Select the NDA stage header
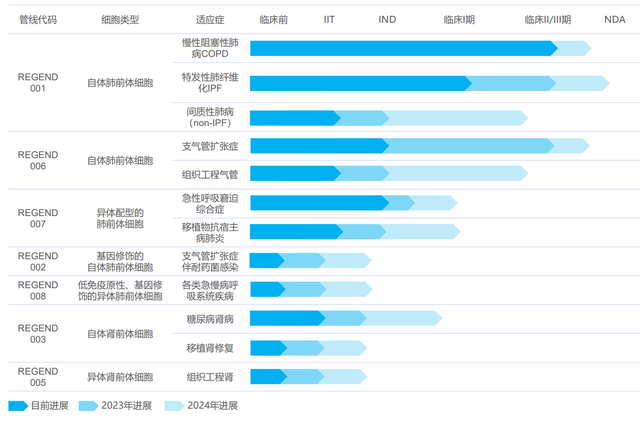The width and height of the screenshot is (640, 428). [x=615, y=19]
